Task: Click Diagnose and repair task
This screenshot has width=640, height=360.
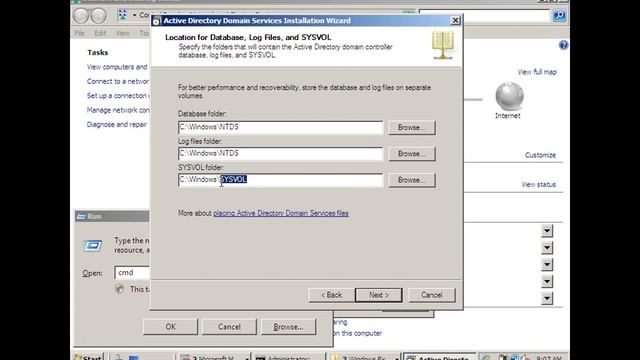Action: click(117, 124)
